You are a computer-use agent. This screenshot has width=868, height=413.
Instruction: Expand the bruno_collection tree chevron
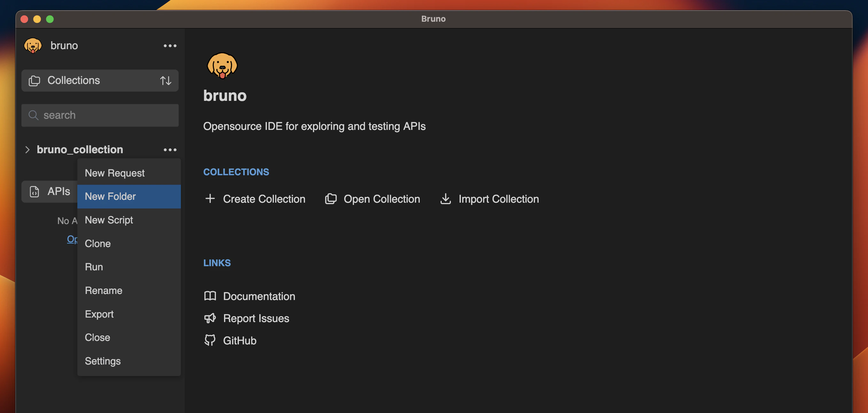point(27,150)
